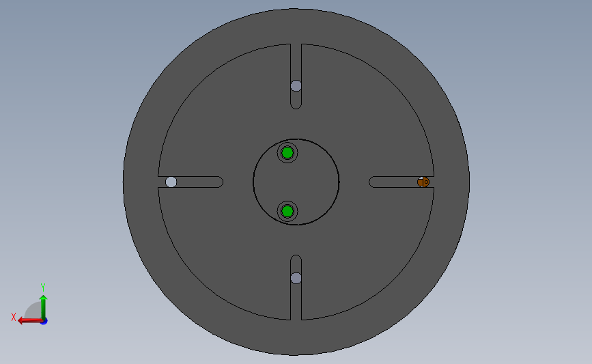592x364 pixels.
Task: Select the lower green pin in the hub
Action: [287, 211]
